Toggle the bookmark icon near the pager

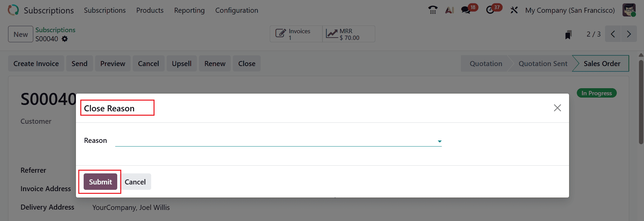(x=568, y=34)
